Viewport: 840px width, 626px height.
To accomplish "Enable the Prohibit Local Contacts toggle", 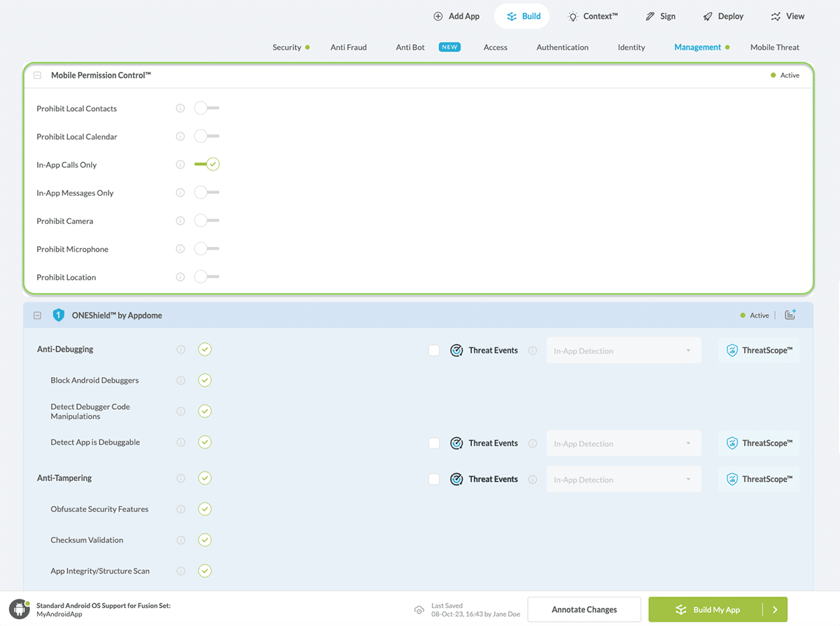I will coord(206,108).
